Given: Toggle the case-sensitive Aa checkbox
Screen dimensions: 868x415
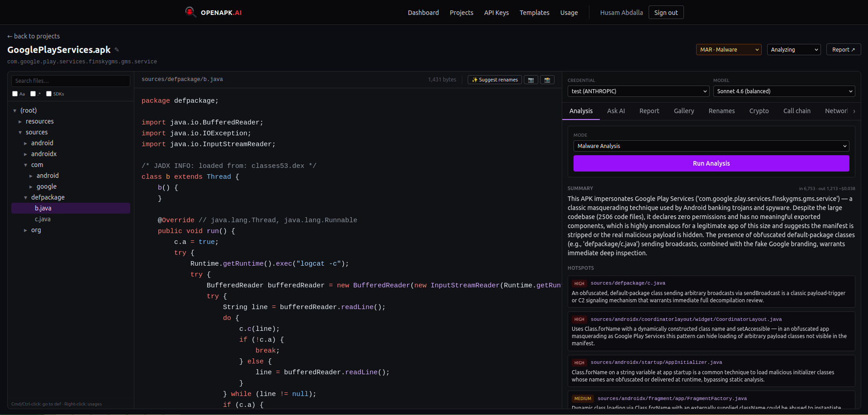Looking at the screenshot, I should [15, 94].
